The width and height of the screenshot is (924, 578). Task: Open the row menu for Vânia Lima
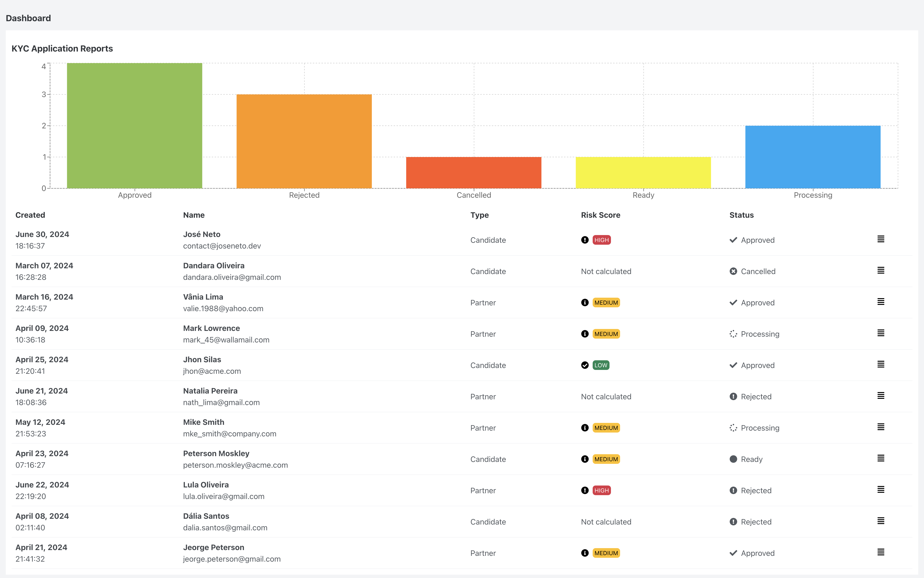880,302
